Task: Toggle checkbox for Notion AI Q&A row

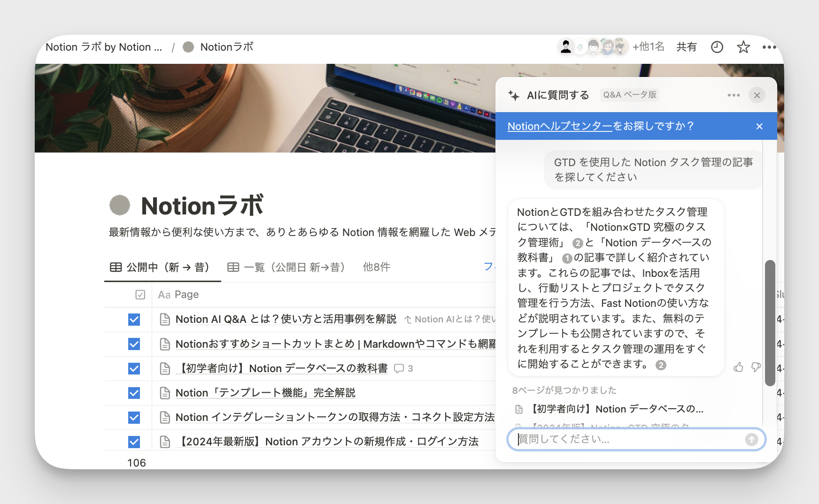Action: (134, 320)
